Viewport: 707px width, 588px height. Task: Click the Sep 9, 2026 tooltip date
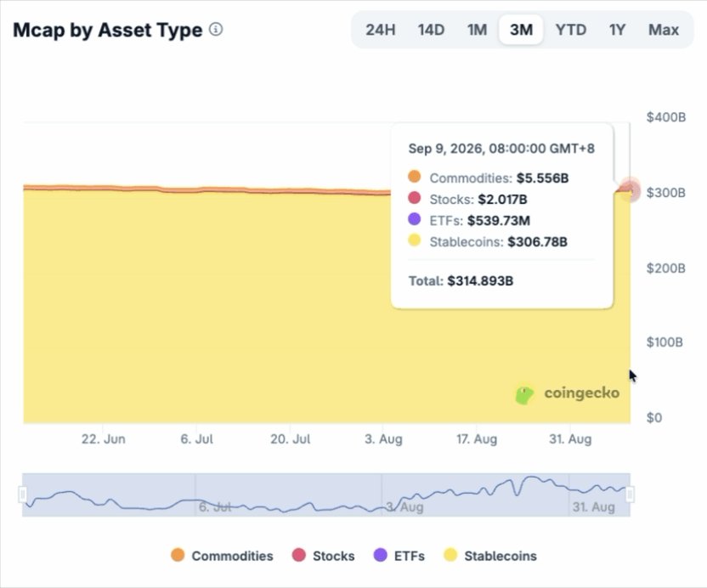[x=501, y=149]
